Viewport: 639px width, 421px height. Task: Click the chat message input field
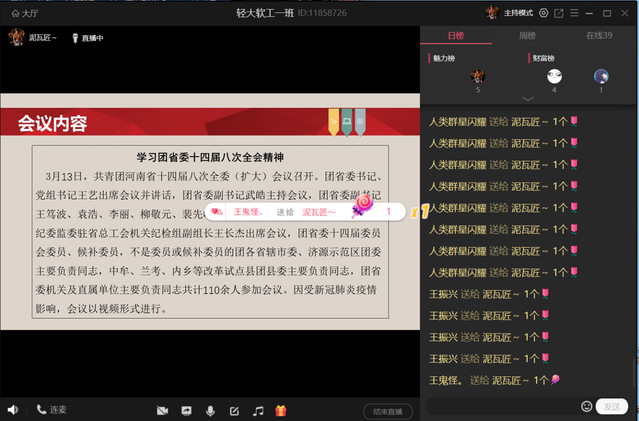[500, 406]
